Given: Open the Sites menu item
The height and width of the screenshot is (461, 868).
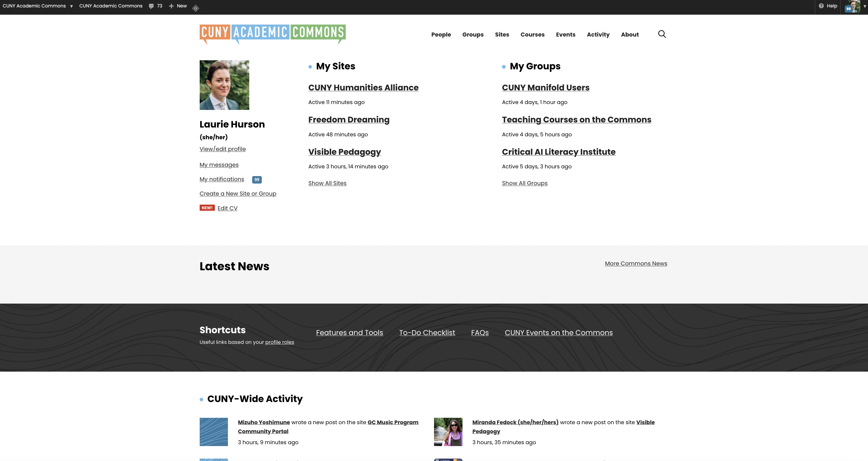Looking at the screenshot, I should 502,34.
